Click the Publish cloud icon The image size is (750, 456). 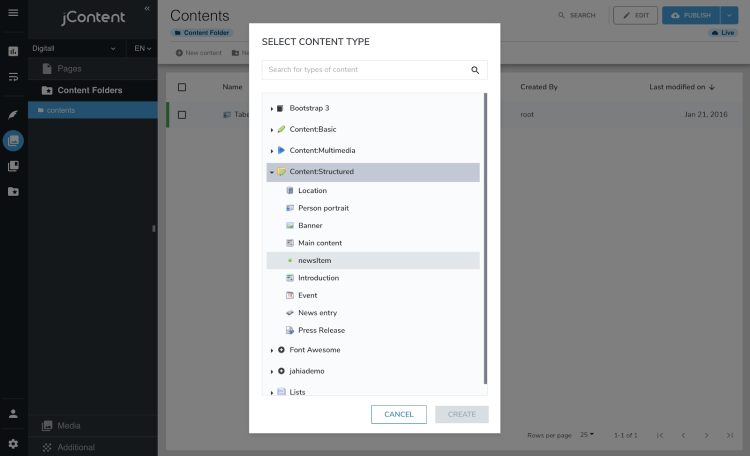676,15
